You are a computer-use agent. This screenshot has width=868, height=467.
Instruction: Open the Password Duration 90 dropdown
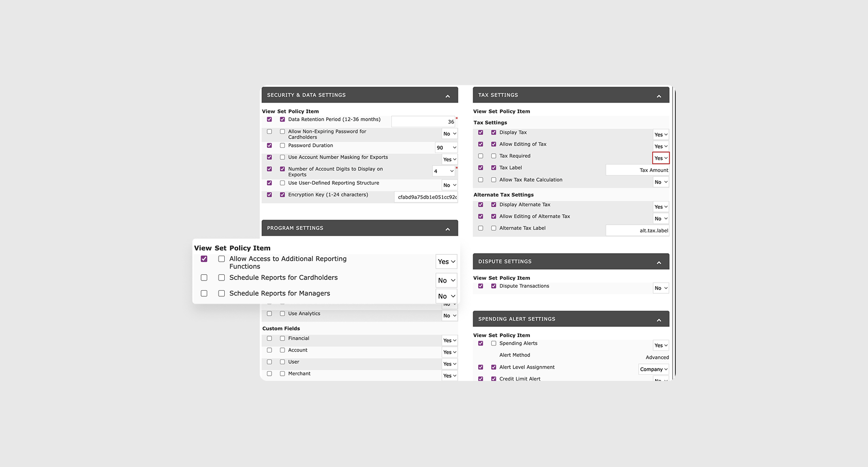click(x=446, y=147)
